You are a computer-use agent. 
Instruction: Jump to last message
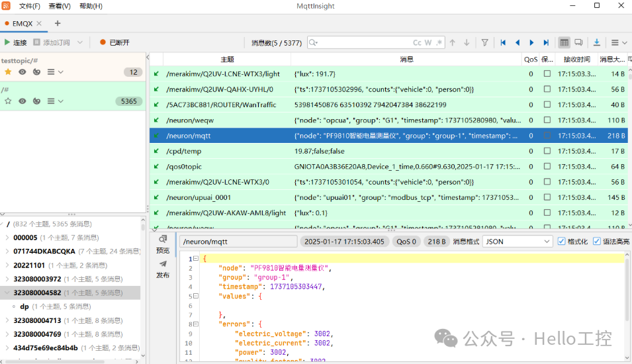[546, 42]
